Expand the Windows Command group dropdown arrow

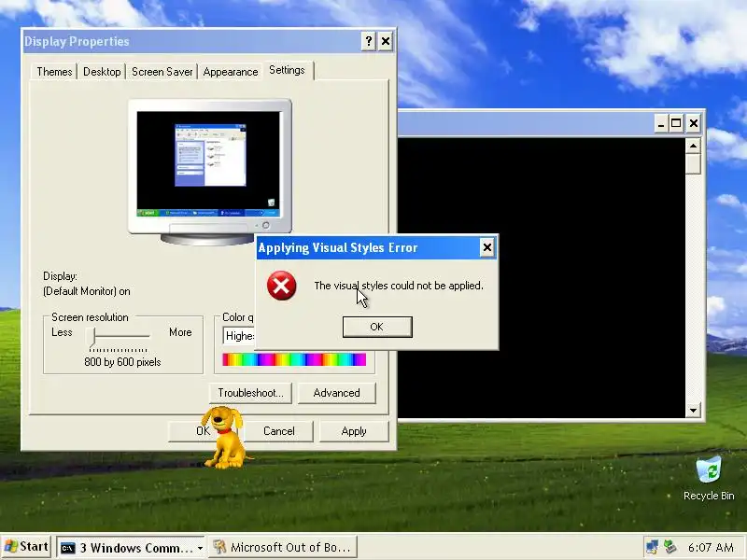pos(200,548)
